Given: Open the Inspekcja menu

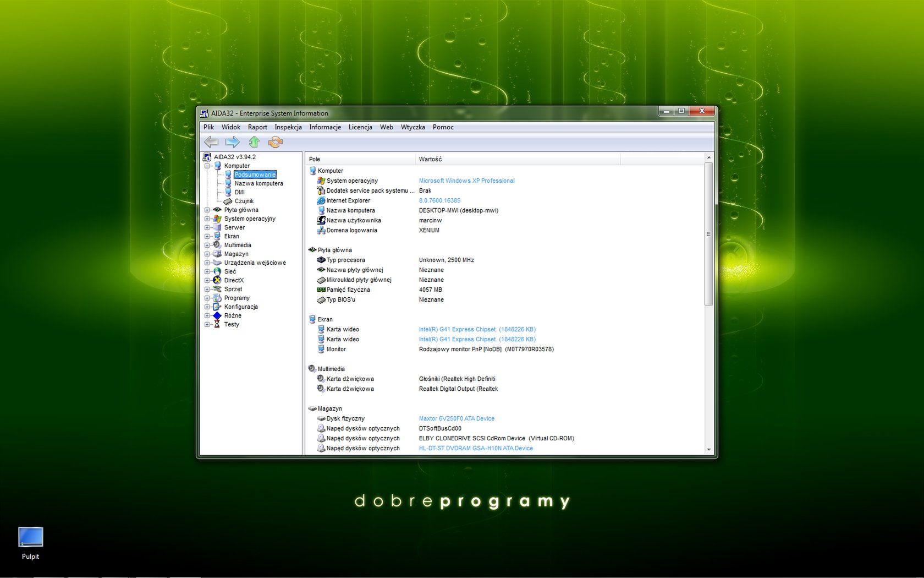Looking at the screenshot, I should tap(288, 127).
